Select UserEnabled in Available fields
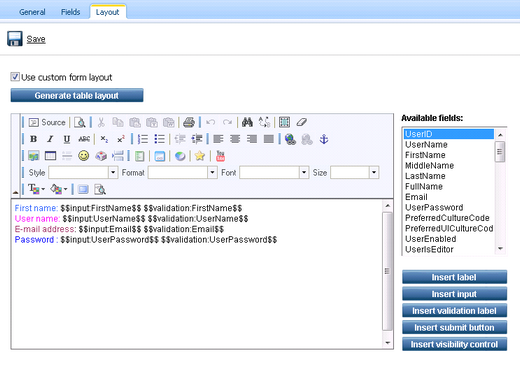 point(448,239)
